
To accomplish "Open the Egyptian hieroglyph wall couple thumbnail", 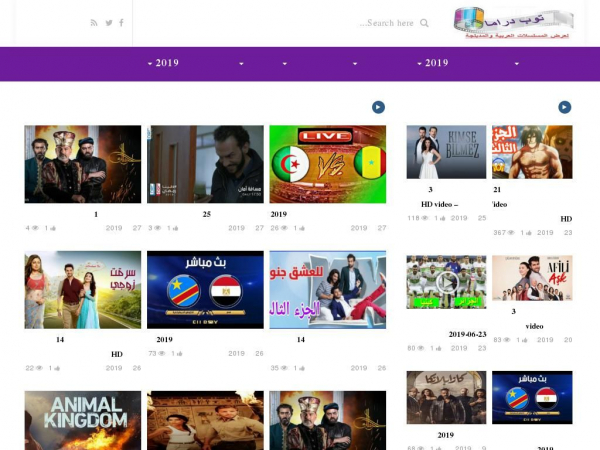I will (205, 420).
